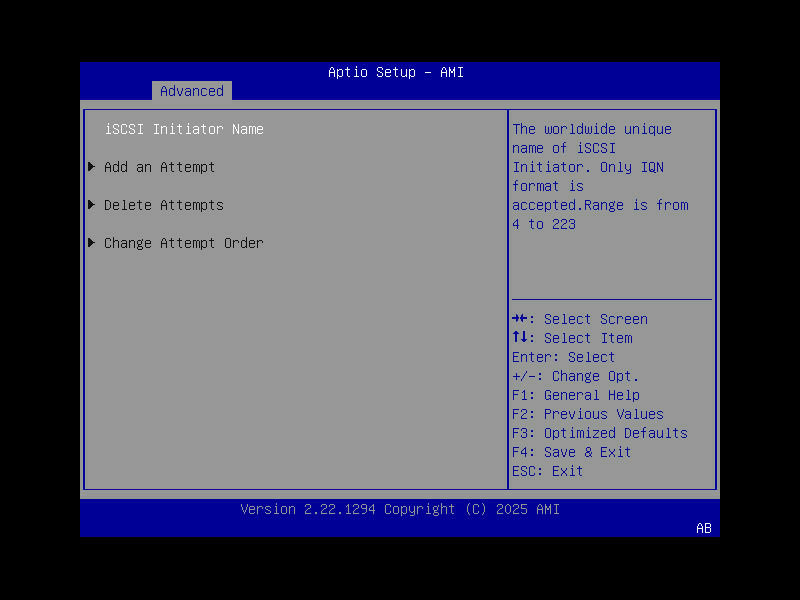Open the Add an Attempt entry

pos(158,167)
